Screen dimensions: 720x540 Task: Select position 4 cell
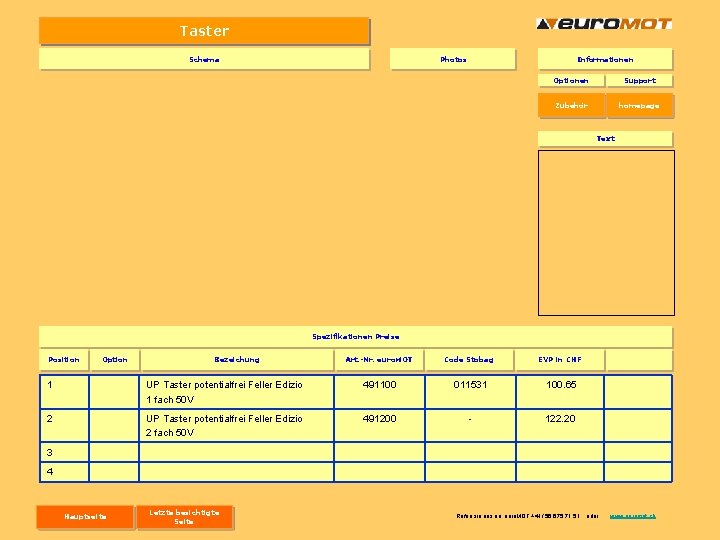(x=64, y=472)
